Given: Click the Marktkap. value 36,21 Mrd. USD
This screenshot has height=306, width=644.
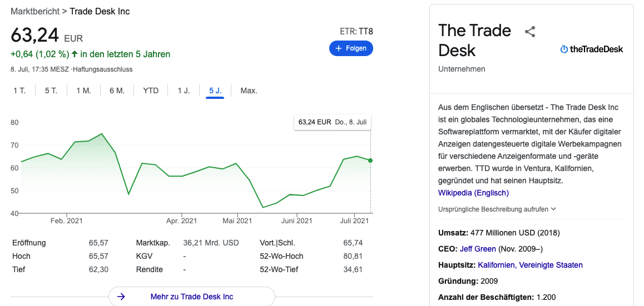Looking at the screenshot, I should (x=211, y=243).
